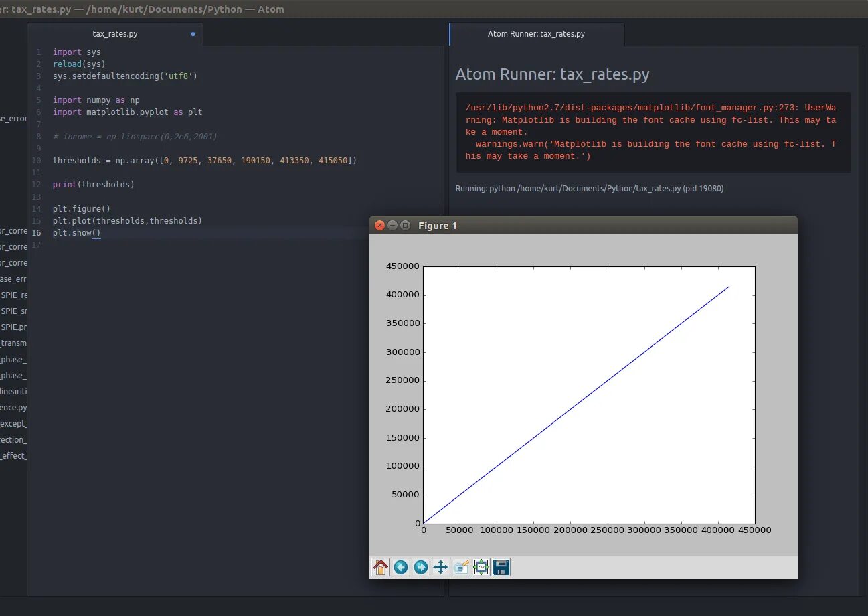
Task: Click the "Running: python" status line
Action: (x=590, y=189)
